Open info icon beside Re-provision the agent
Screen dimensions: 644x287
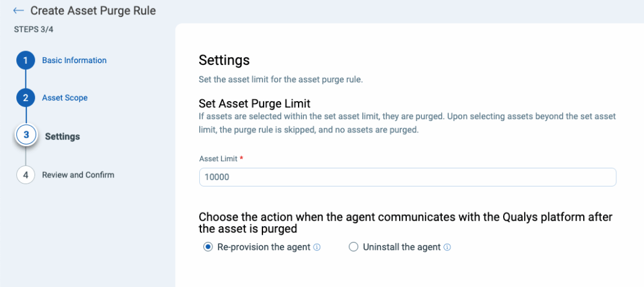click(x=317, y=247)
